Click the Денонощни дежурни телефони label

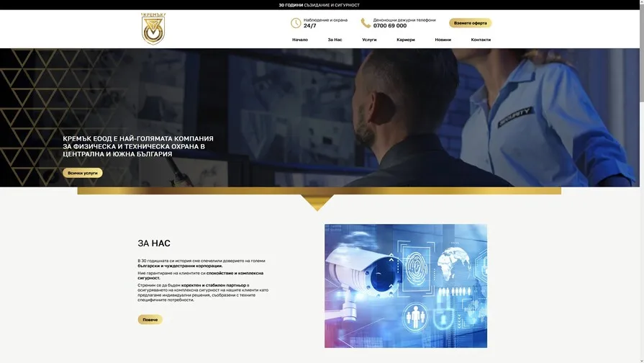[x=404, y=19]
